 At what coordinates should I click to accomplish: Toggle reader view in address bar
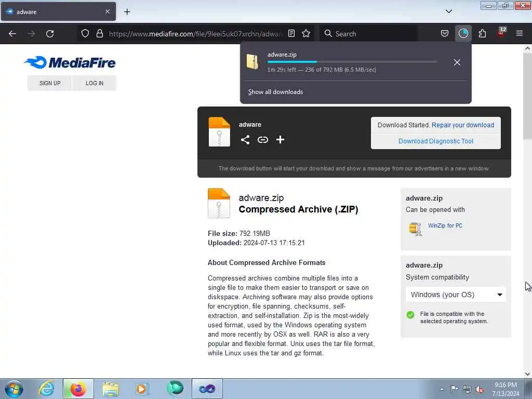[291, 33]
